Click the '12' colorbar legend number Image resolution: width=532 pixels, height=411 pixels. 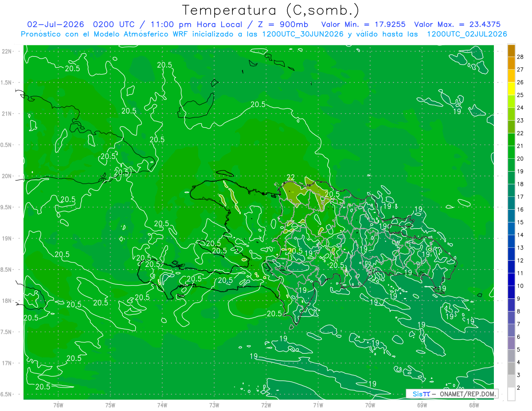tap(520, 260)
